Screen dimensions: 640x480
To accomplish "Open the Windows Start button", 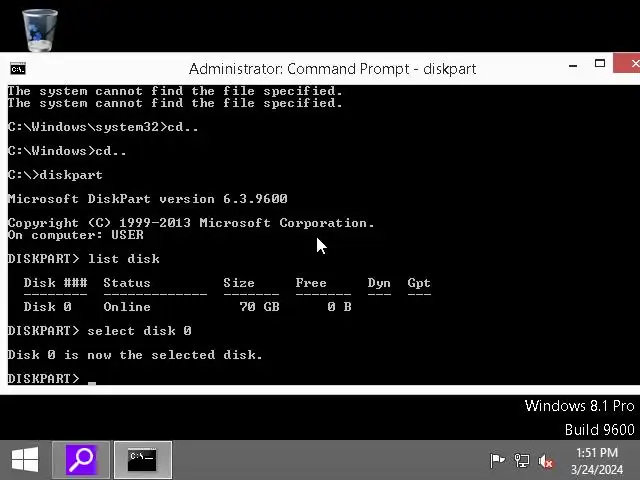I will [x=25, y=460].
